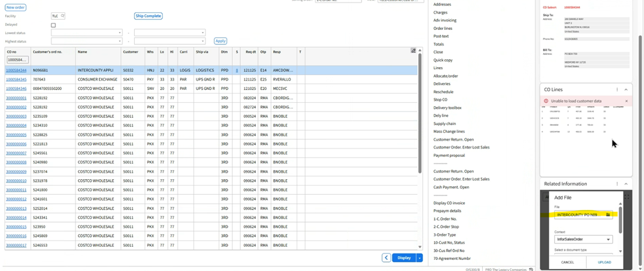Image resolution: width=644 pixels, height=271 pixels.
Task: Click the S column icon in row 1000584344
Action: click(237, 70)
